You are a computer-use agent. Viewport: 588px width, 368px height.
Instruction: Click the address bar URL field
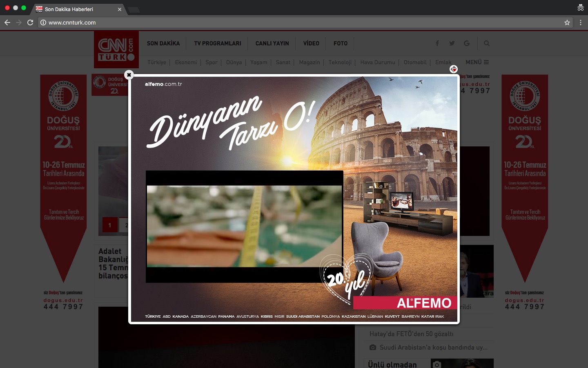coord(305,22)
